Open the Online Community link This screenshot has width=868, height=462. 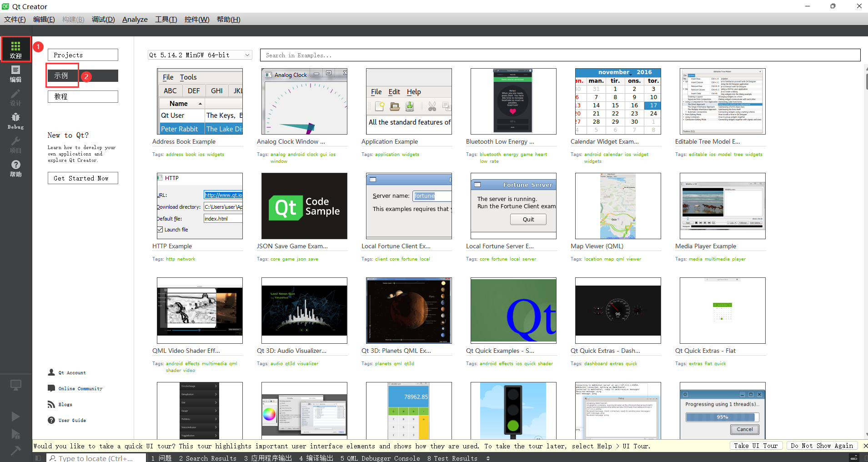80,388
